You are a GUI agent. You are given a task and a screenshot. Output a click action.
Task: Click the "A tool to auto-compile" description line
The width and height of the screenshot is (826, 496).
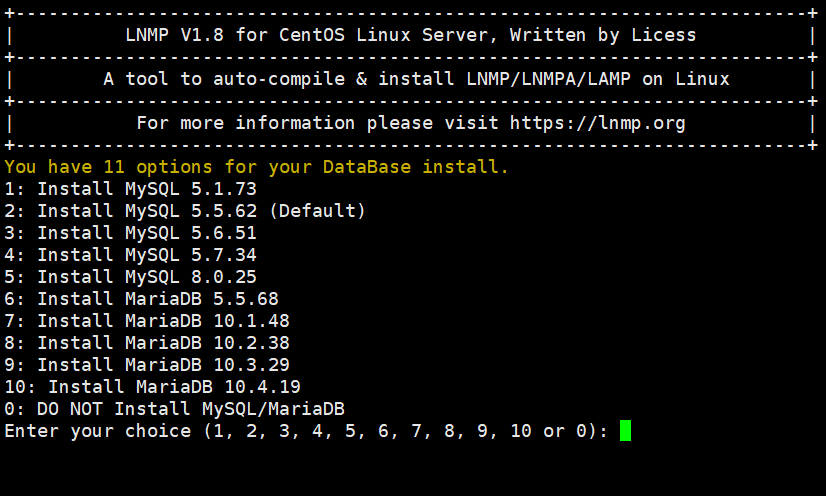[x=416, y=79]
